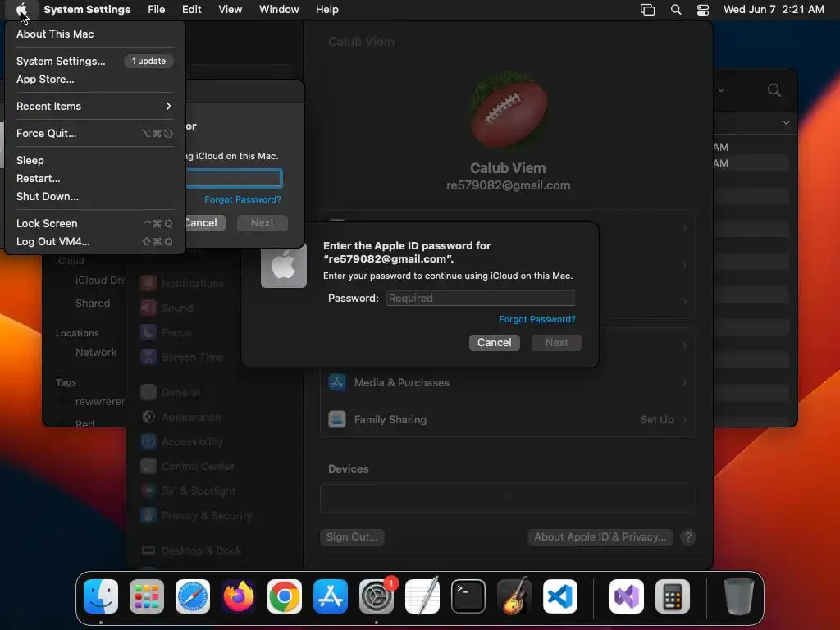This screenshot has width=840, height=630.
Task: Open the Edit menu
Action: pyautogui.click(x=192, y=10)
